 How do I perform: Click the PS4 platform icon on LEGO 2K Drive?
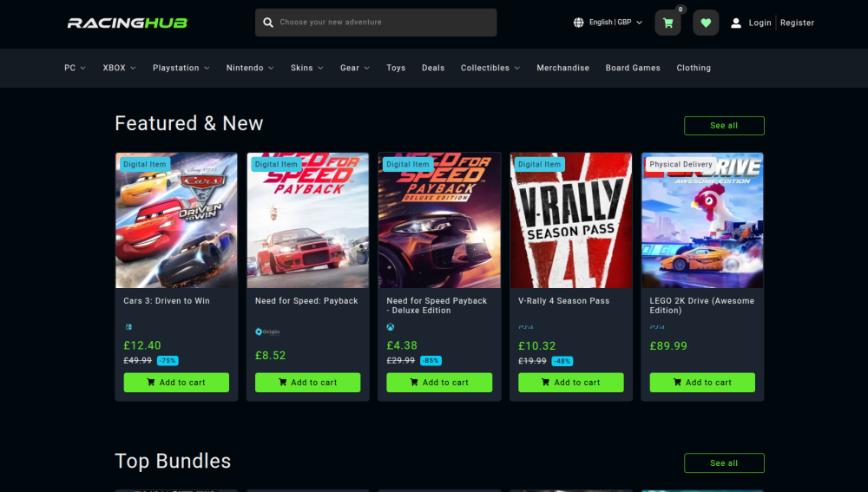[657, 327]
